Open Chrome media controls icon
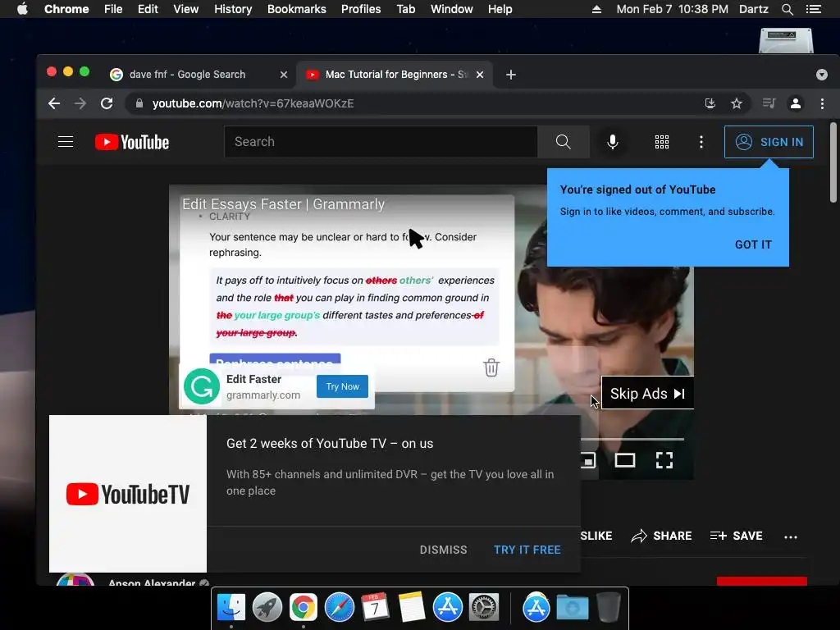 pos(769,103)
